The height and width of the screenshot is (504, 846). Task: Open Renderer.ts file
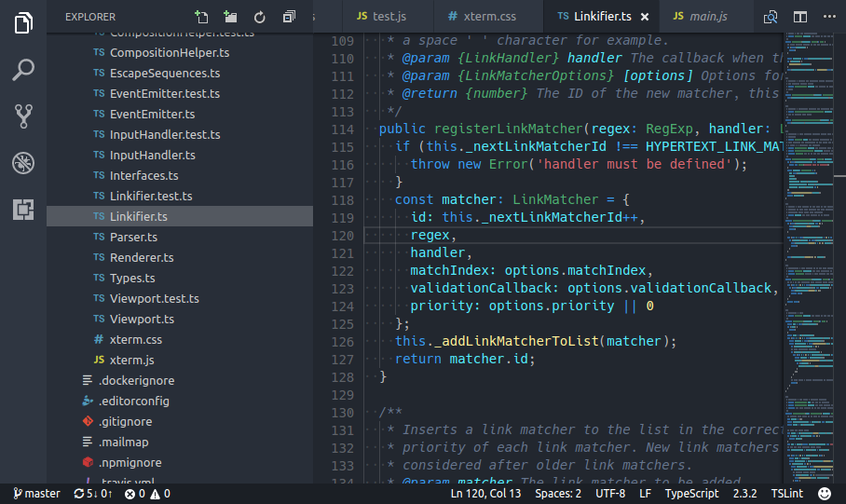180,257
